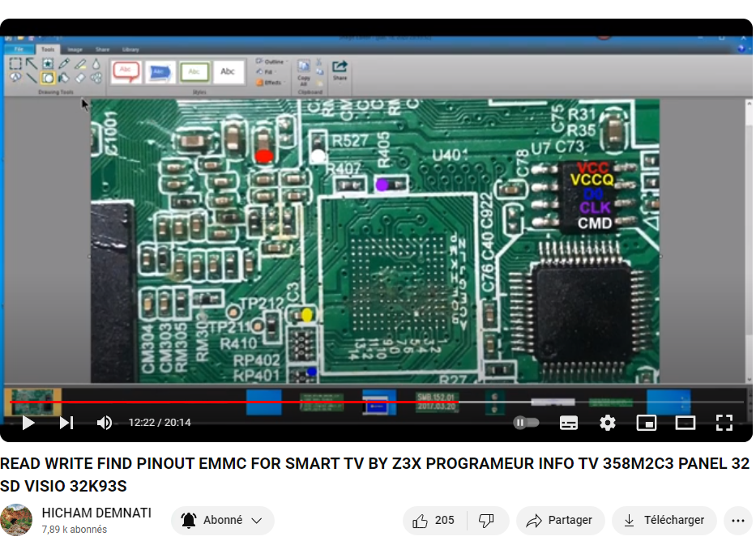This screenshot has width=756, height=545.
Task: Open the Outline dropdown
Action: click(271, 62)
